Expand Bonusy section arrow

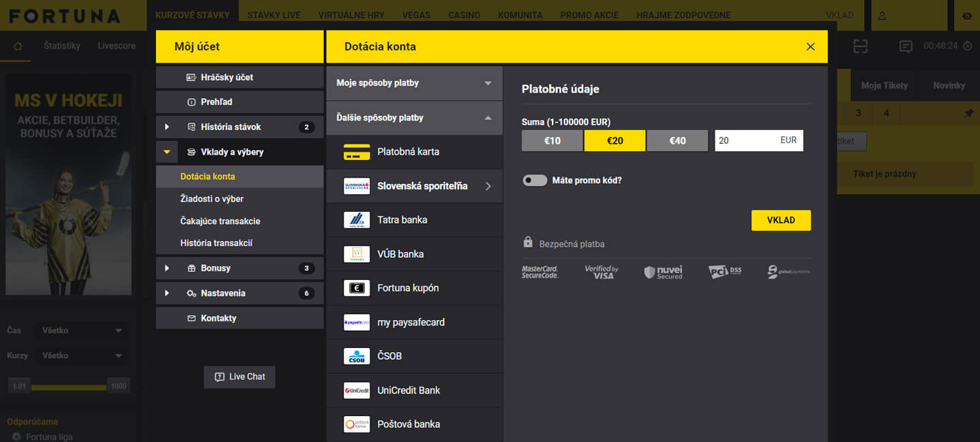click(167, 268)
